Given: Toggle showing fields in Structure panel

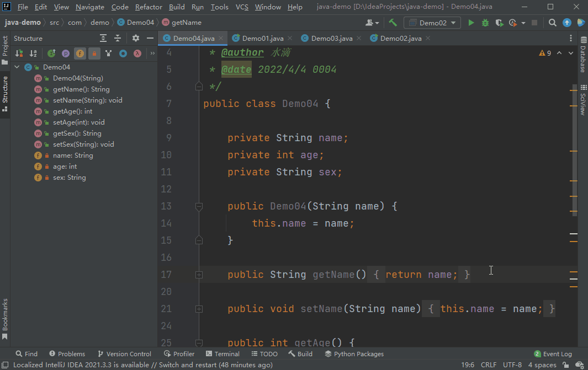Looking at the screenshot, I should coord(80,53).
